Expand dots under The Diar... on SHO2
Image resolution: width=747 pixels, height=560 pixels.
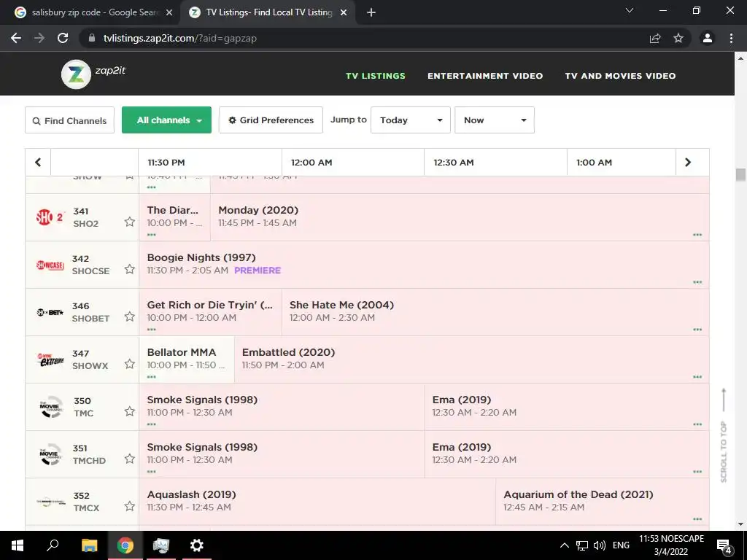coord(152,235)
